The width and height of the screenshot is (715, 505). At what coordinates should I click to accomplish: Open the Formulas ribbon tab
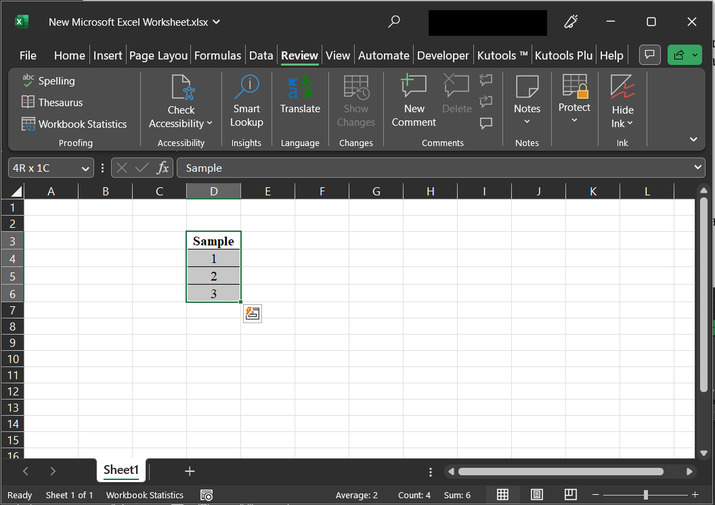[217, 55]
